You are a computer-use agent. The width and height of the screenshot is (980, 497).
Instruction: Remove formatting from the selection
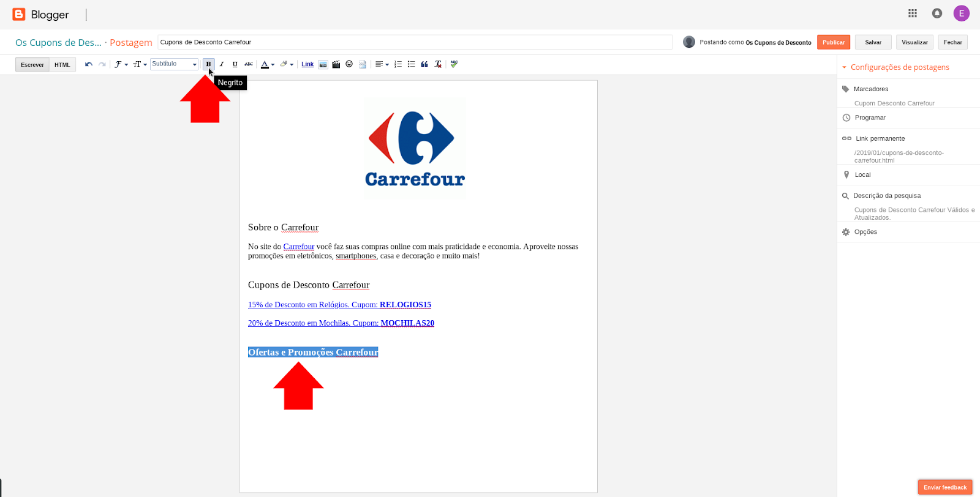pos(438,64)
